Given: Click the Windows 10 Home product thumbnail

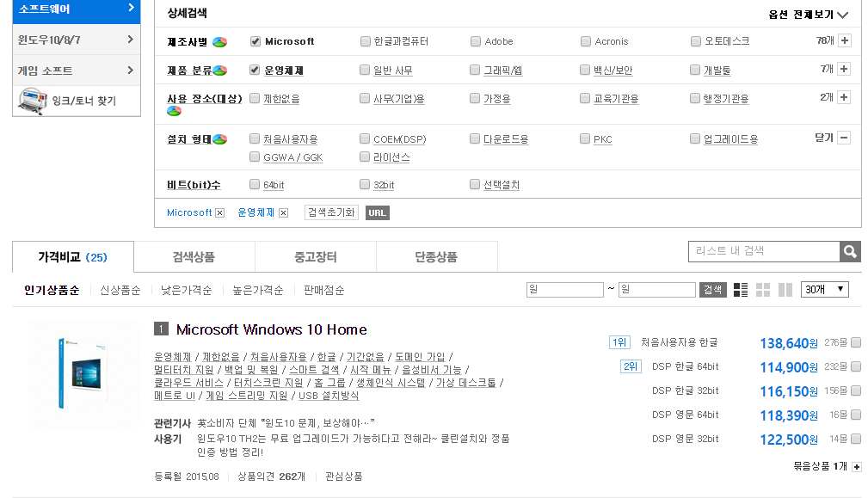Looking at the screenshot, I should coord(83,375).
